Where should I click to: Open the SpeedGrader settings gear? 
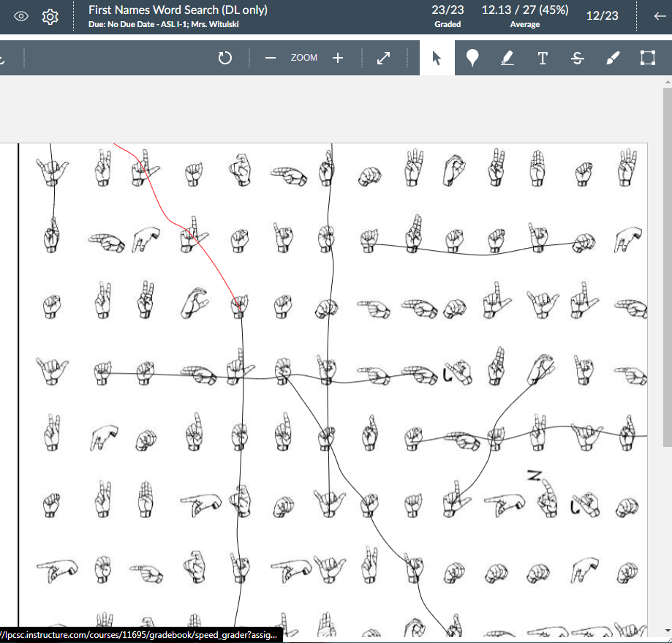click(x=50, y=15)
